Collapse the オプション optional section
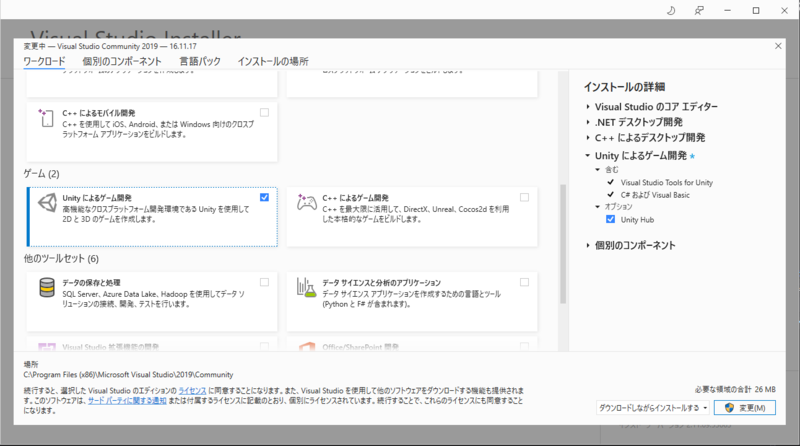 (x=597, y=207)
